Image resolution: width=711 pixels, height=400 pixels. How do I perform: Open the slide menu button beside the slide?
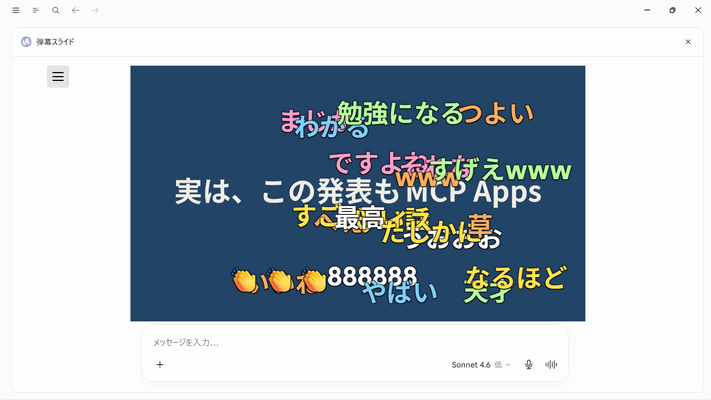click(58, 76)
